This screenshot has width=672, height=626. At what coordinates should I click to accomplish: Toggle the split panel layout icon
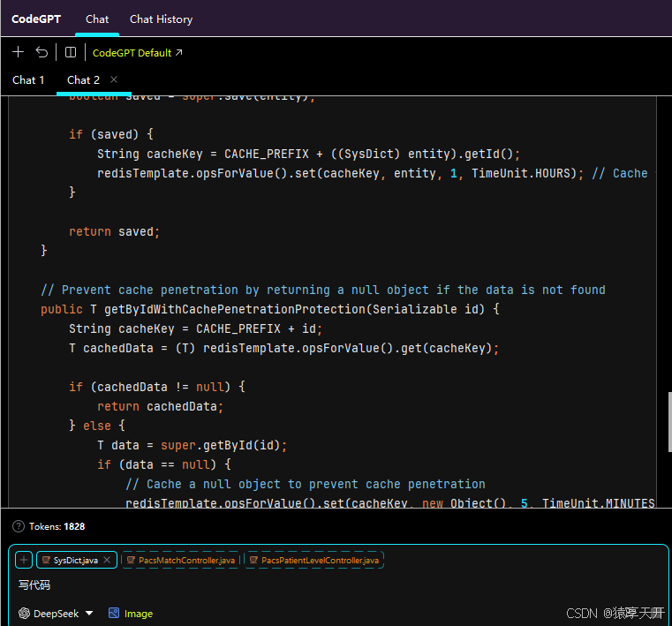pyautogui.click(x=71, y=52)
